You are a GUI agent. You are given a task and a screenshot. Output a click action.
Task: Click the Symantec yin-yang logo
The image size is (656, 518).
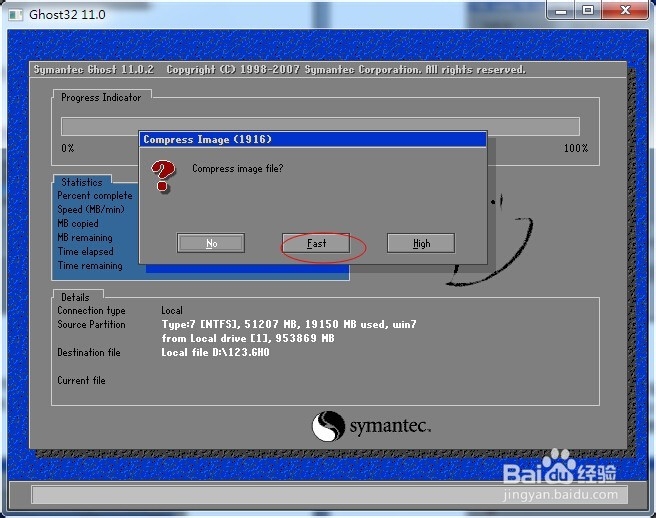point(328,426)
